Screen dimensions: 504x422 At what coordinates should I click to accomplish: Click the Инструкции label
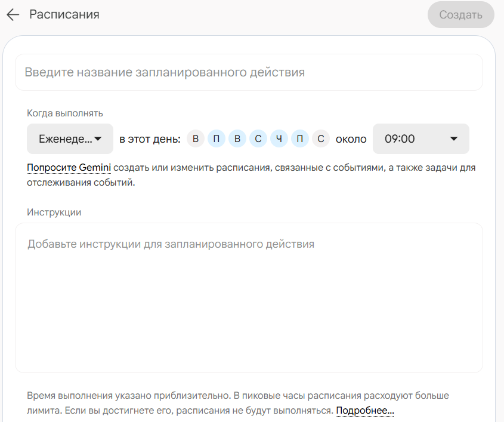pyautogui.click(x=54, y=212)
